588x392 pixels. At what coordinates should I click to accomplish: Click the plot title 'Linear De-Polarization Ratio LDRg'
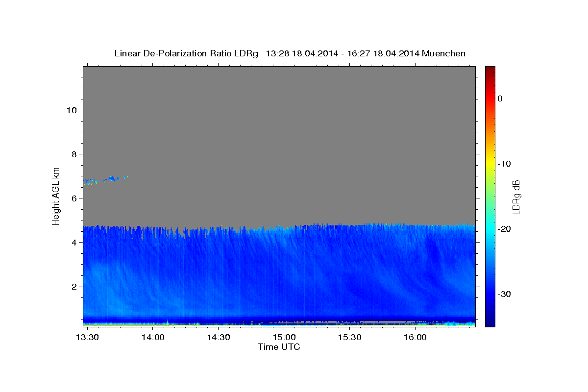(186, 53)
